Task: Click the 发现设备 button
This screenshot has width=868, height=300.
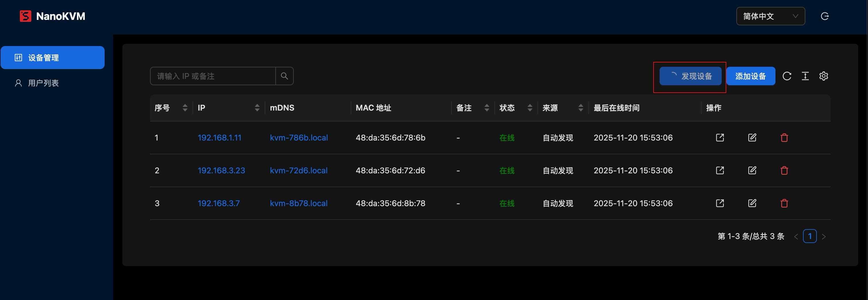Action: point(690,76)
